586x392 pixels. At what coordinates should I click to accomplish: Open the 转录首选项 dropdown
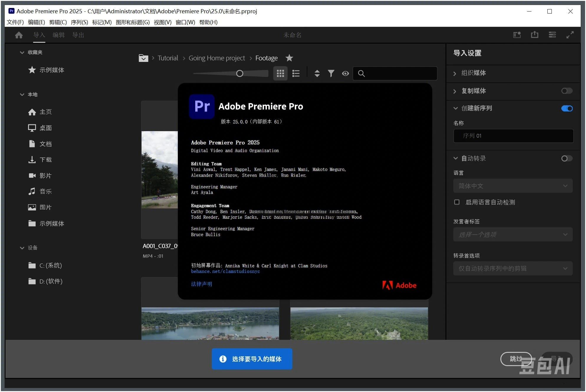tap(513, 269)
